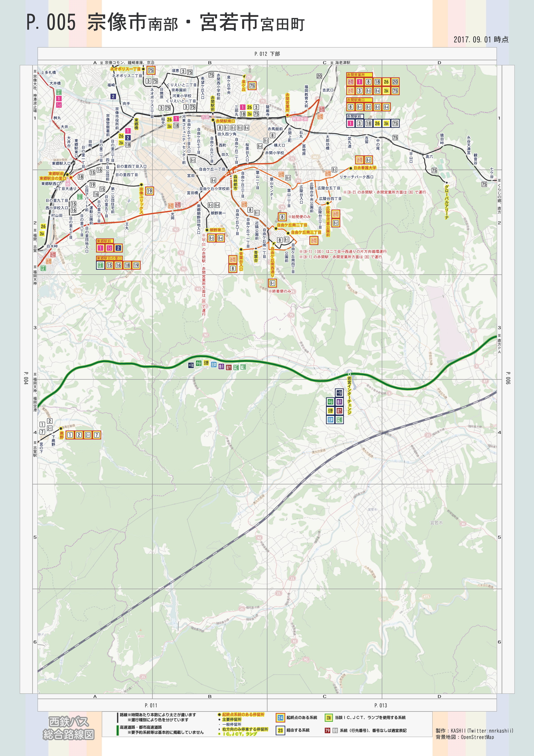Select 8-2 badge above 日赤看護大学
Screen dimensions: 534x756
(368, 160)
